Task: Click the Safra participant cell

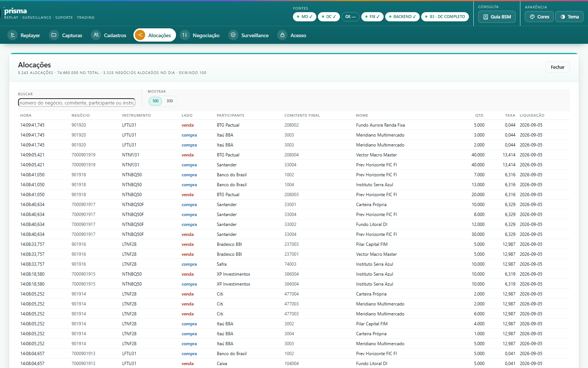Action: point(222,264)
